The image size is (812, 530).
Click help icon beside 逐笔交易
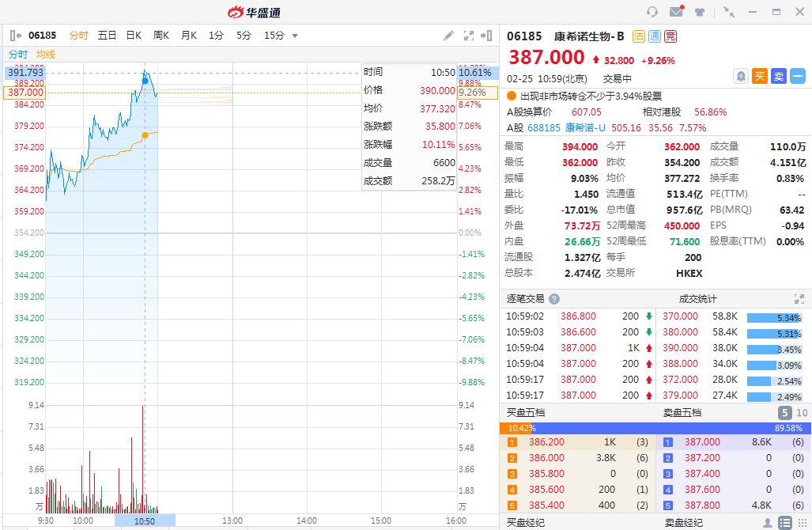[x=554, y=299]
